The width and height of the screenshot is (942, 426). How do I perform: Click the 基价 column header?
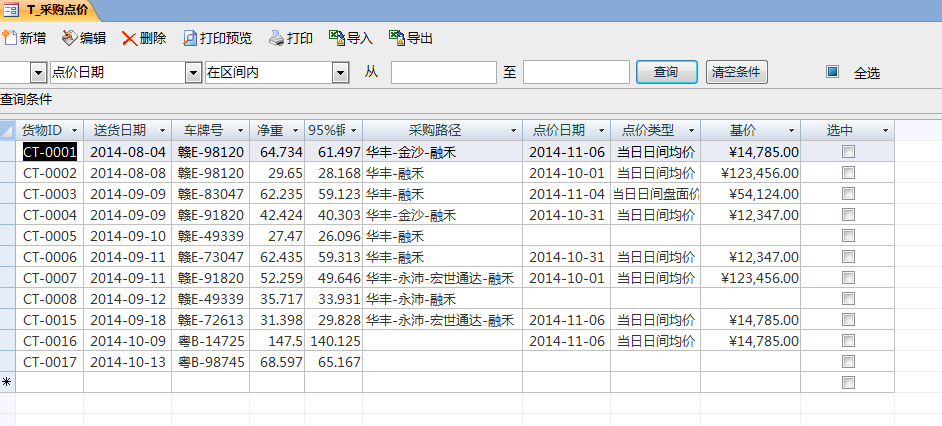point(742,131)
